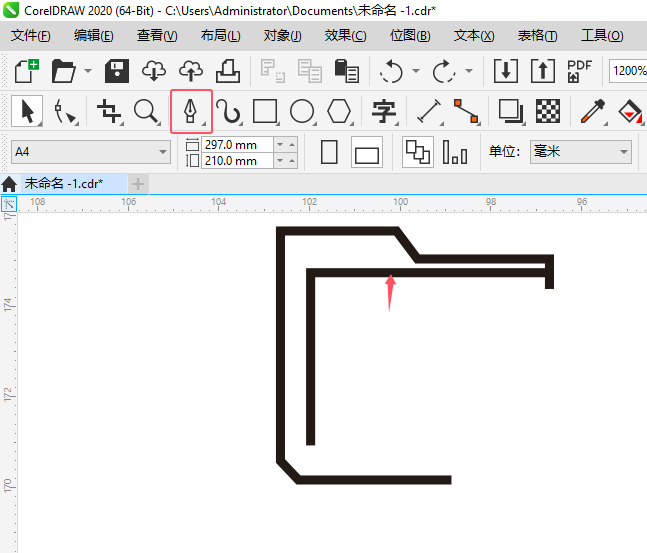Screen dimensions: 647x553
Task: Select the Interactive fill bucket tool
Action: pyautogui.click(x=630, y=111)
